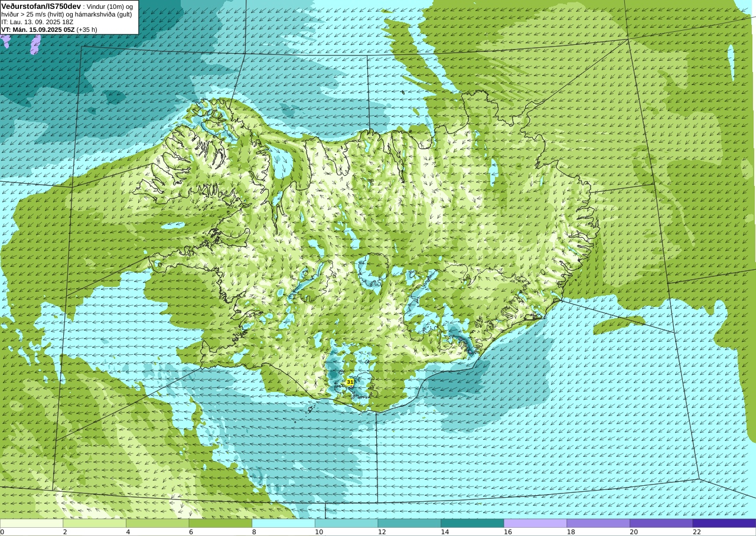Click legend scale label "10"
Screen dimensions: 756x536
(x=319, y=532)
